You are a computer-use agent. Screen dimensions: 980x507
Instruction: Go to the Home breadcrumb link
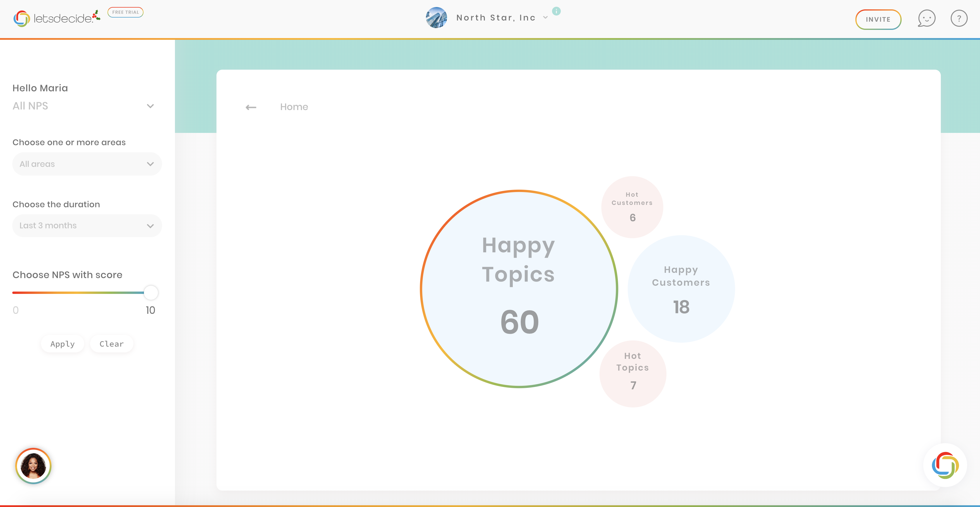[x=294, y=107]
